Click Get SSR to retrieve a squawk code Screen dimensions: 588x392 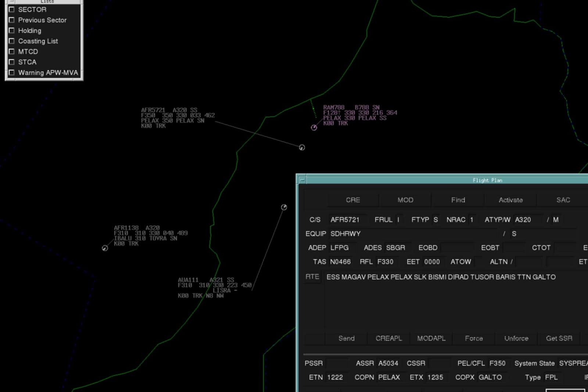[559, 338]
